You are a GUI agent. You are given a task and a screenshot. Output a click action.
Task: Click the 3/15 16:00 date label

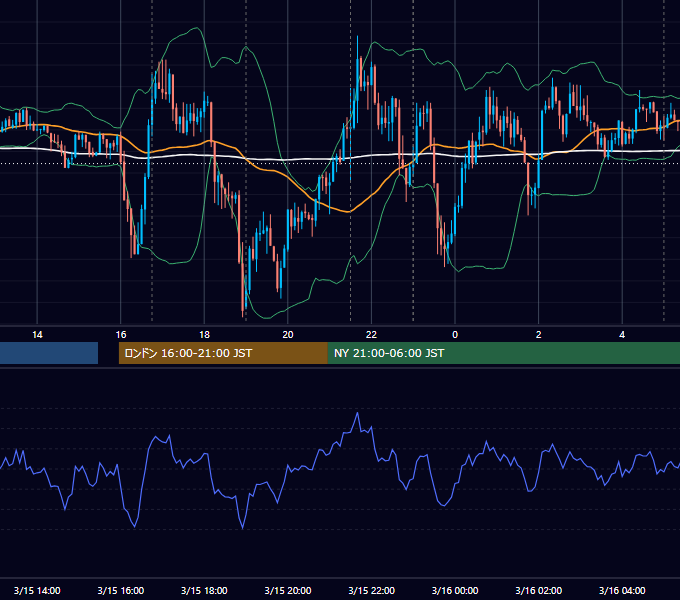pos(121,590)
